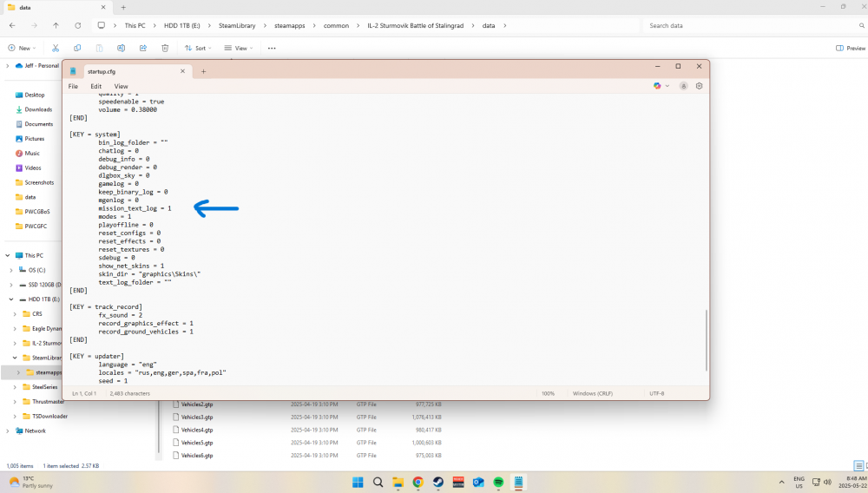The image size is (868, 493).
Task: Switch to Notepad taskbar icon
Action: coord(518,483)
